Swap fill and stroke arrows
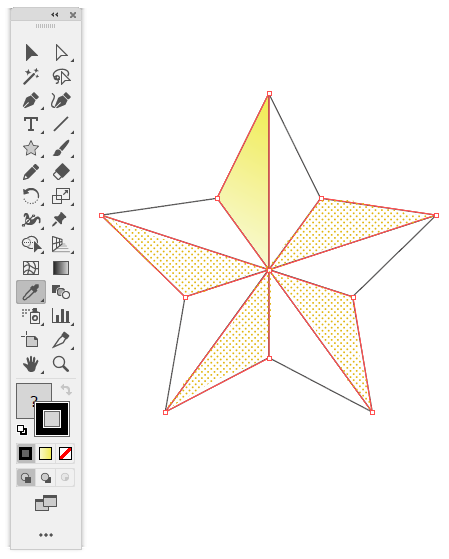Image resolution: width=449 pixels, height=559 pixels. pos(66,390)
